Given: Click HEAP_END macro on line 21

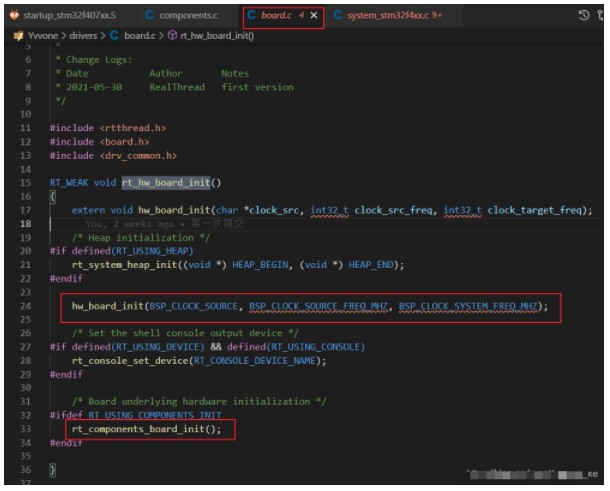Looking at the screenshot, I should pos(371,265).
